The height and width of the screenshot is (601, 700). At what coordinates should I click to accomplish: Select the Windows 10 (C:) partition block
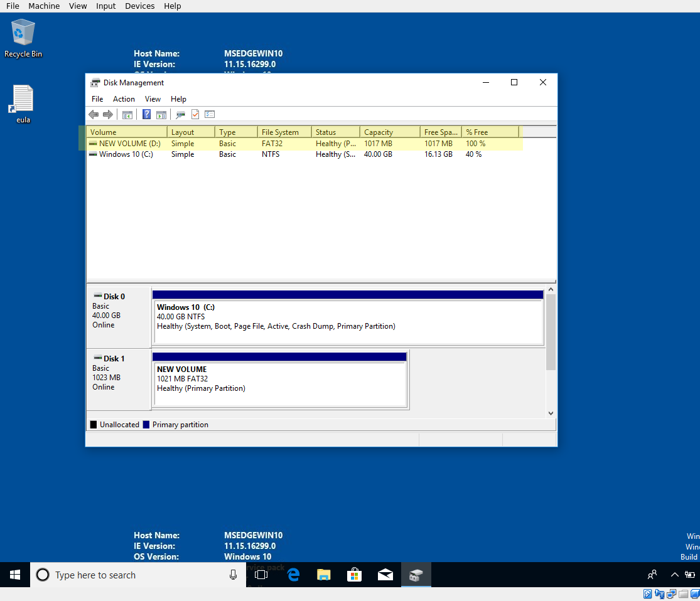(x=348, y=317)
